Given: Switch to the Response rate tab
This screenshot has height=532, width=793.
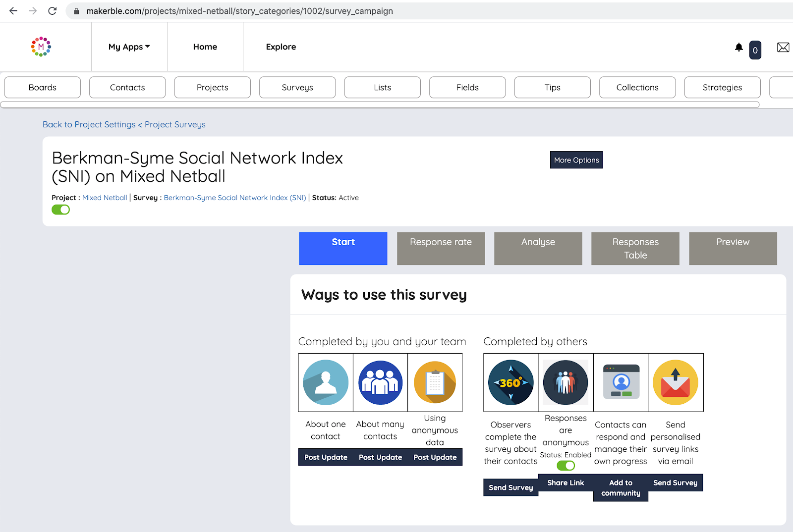Looking at the screenshot, I should coord(441,249).
